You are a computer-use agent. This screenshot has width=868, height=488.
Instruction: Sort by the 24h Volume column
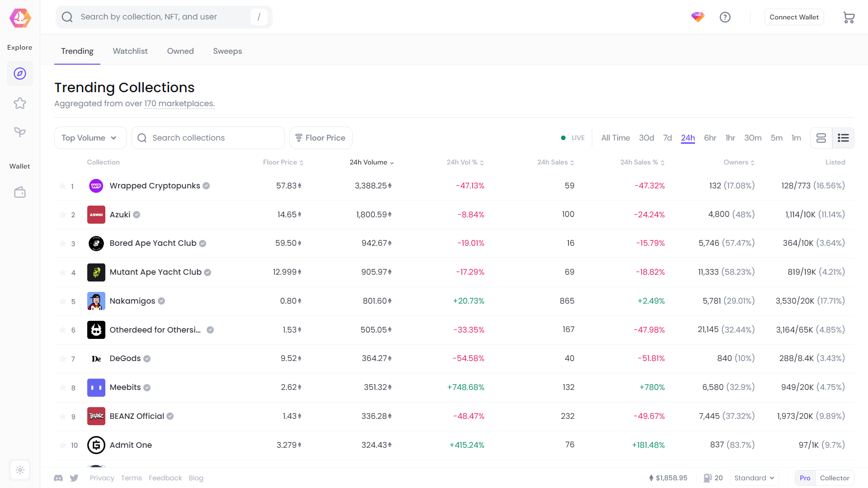(371, 162)
